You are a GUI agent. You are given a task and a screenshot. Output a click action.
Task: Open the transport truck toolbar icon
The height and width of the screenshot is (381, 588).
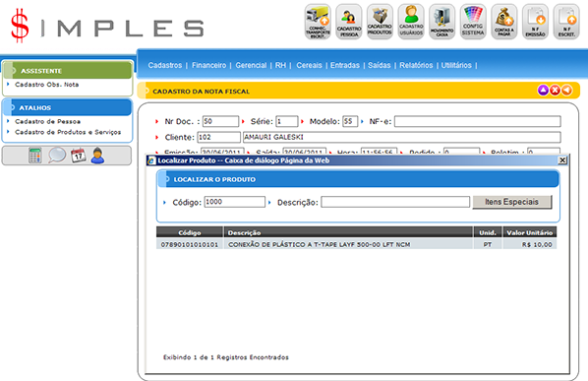pyautogui.click(x=318, y=22)
